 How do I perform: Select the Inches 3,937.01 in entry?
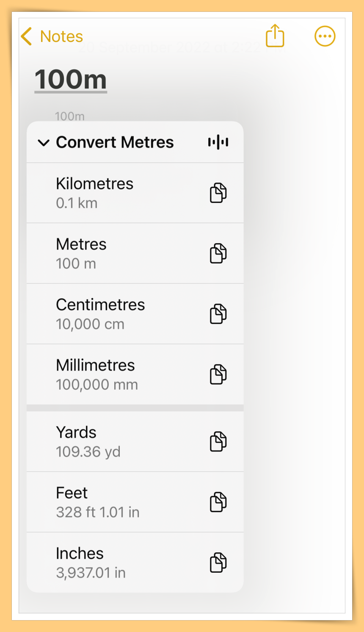(135, 563)
